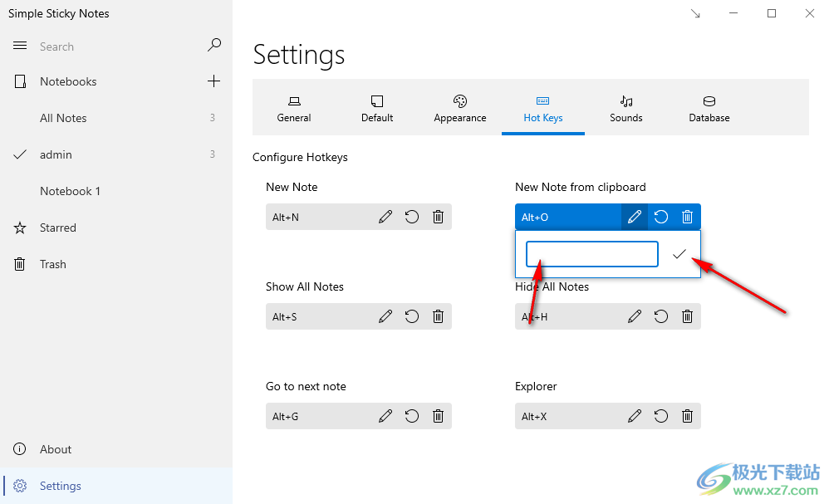Image resolution: width=829 pixels, height=504 pixels.
Task: Edit the Explorer hotkey with pencil icon
Action: [635, 416]
